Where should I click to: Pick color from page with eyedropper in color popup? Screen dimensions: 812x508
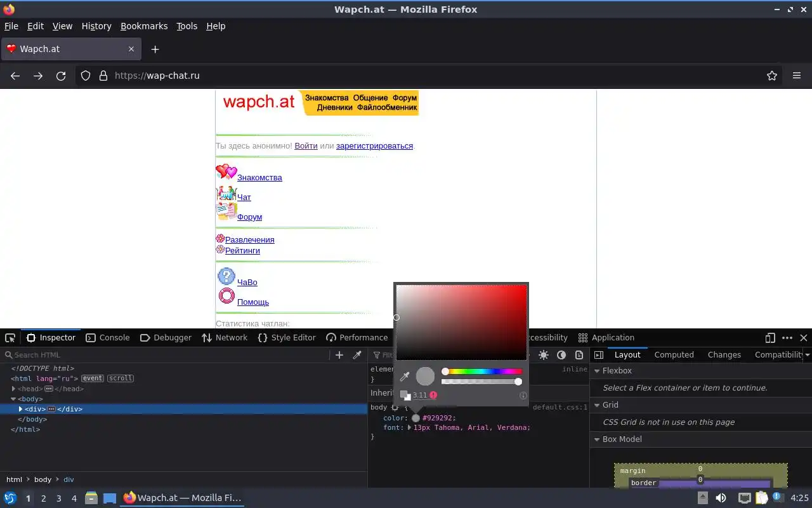click(405, 377)
